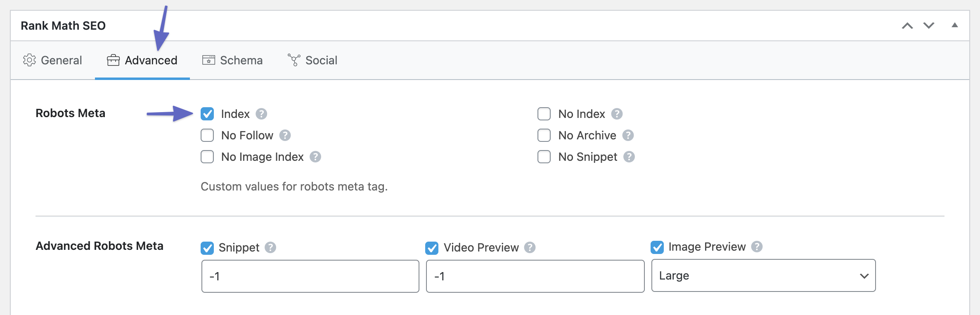Click the help icon next to Video Preview
Viewport: 980px width, 315px height.
[x=530, y=247]
